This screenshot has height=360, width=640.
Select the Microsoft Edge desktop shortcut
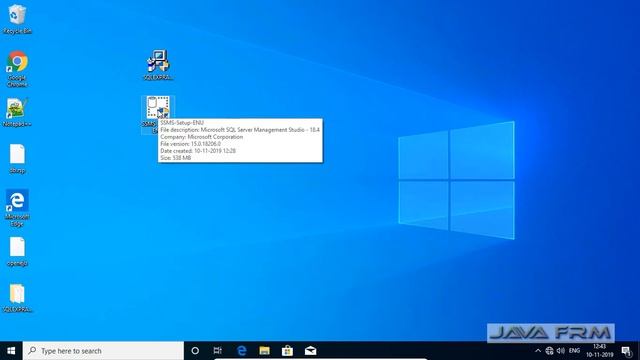[x=17, y=208]
